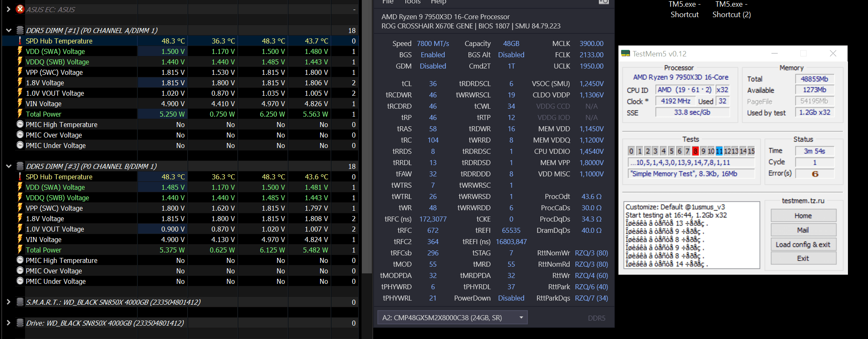The image size is (868, 339).
Task: Expand the ASUS EC: ASUS sensor group
Action: [x=8, y=9]
